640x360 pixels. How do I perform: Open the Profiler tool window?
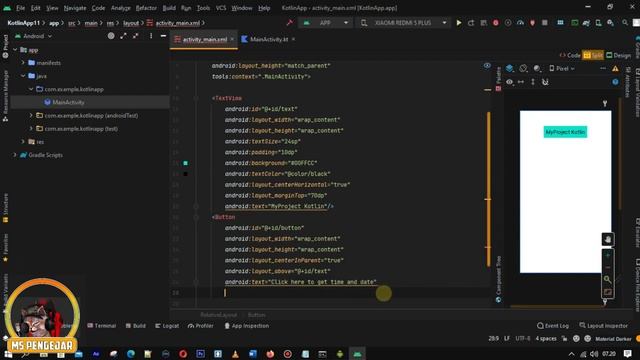(200, 326)
